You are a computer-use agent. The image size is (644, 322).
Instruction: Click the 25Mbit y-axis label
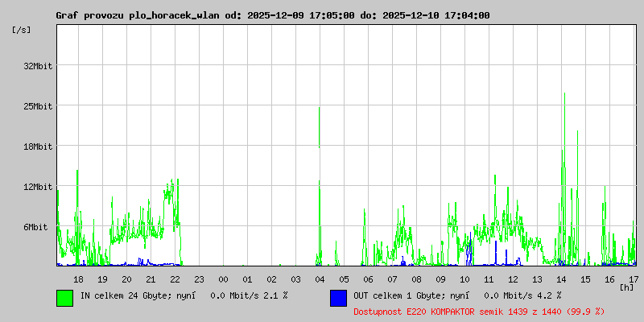click(x=38, y=106)
